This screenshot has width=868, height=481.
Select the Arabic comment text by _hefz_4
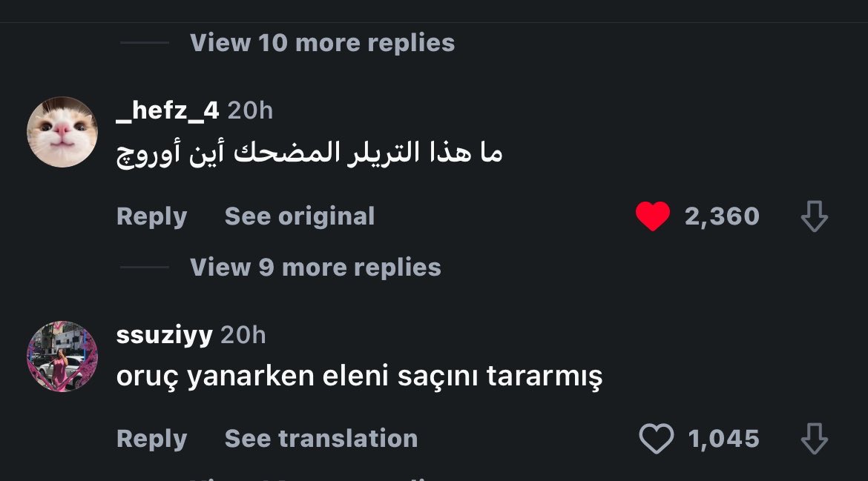tap(309, 153)
